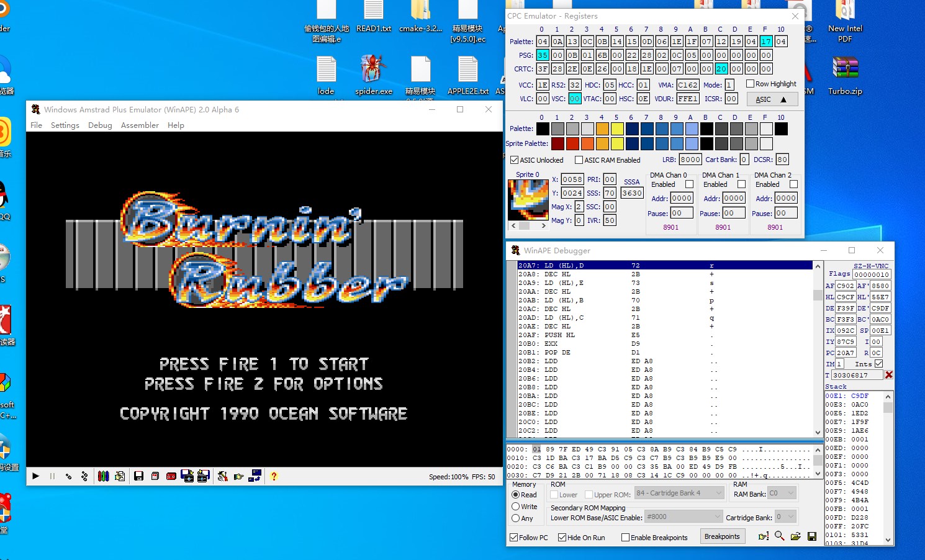
Task: Click the Step Over (multiple dots) icon
Action: coord(84,476)
